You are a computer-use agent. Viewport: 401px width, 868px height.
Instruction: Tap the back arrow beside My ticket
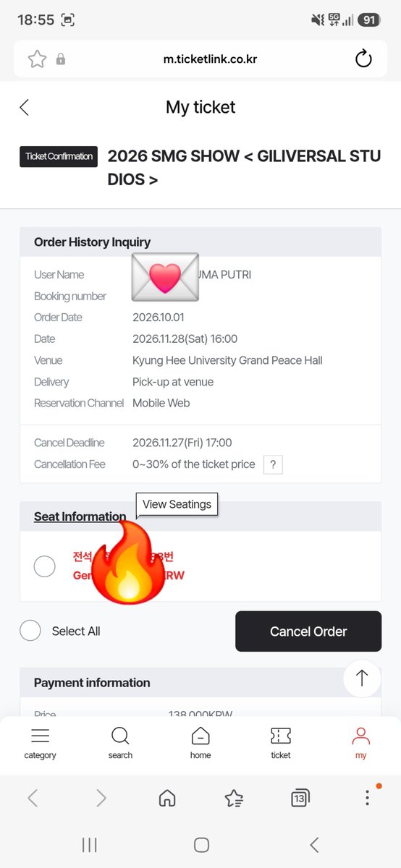coord(24,108)
